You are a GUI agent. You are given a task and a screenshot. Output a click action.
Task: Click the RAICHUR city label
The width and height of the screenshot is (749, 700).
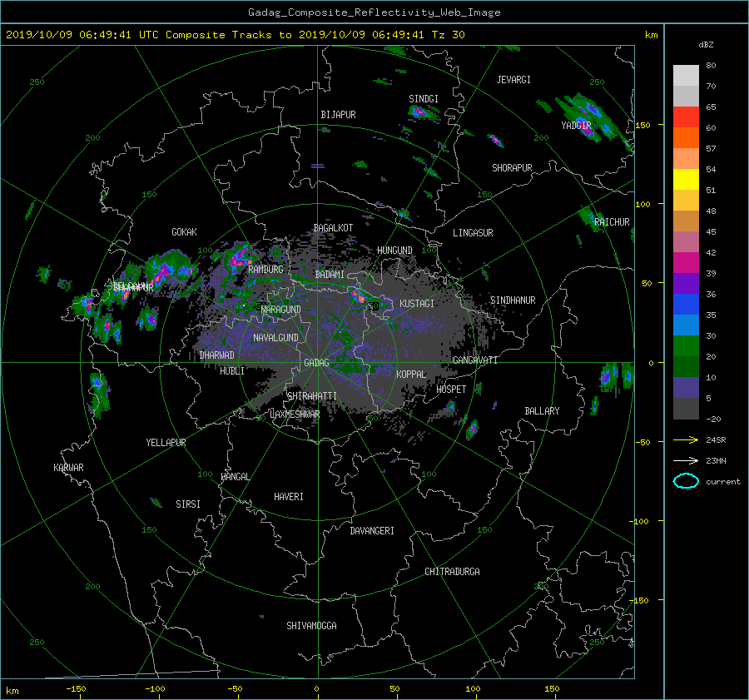click(x=612, y=222)
